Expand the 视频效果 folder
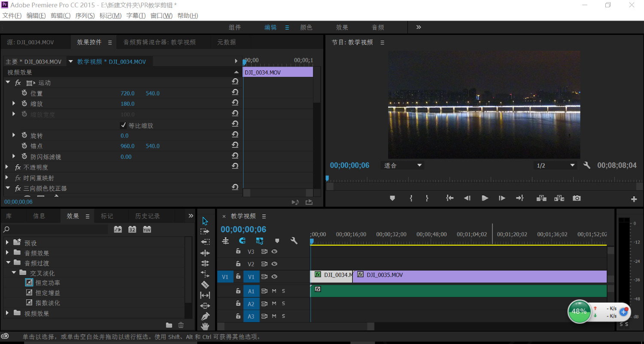 pos(7,313)
